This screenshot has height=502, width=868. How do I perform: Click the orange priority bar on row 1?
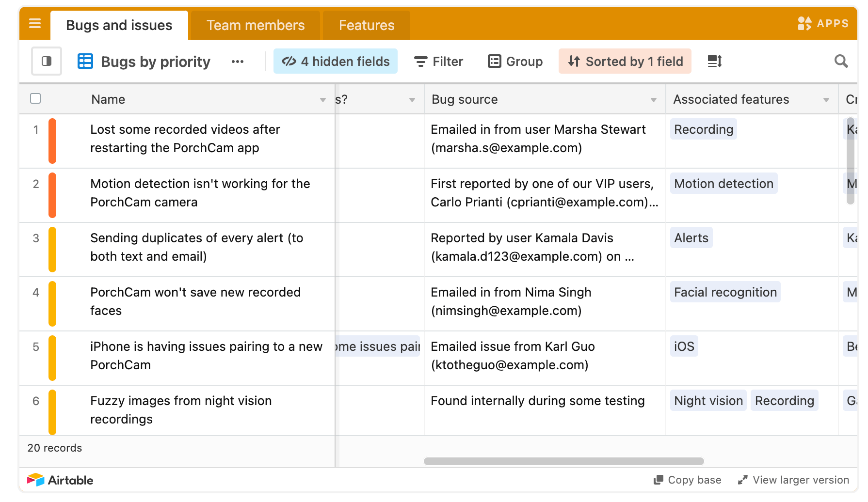(x=52, y=141)
